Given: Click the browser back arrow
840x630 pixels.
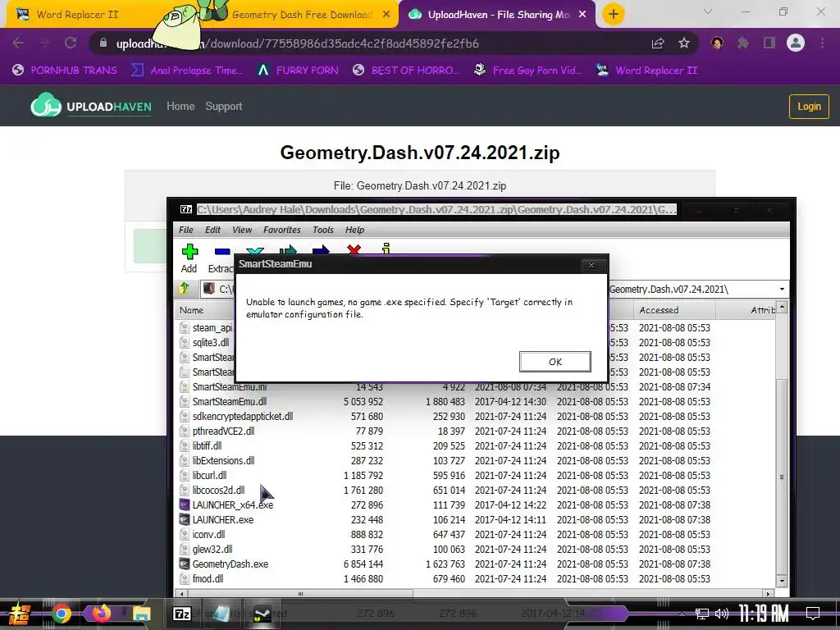Looking at the screenshot, I should (x=18, y=43).
